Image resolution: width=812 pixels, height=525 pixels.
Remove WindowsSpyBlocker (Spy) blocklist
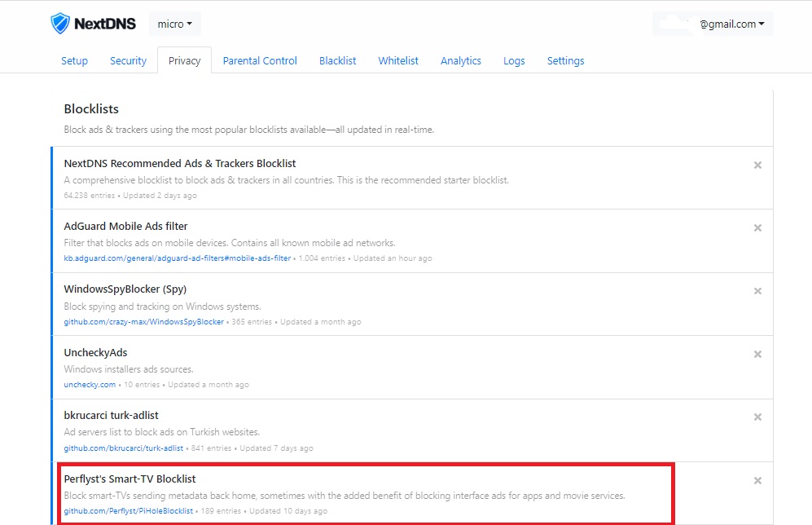757,291
